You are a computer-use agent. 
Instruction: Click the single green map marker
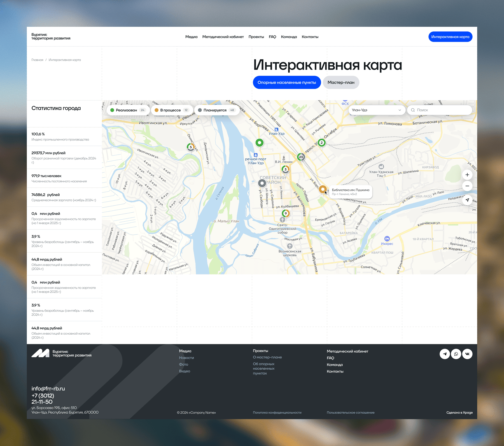260,143
